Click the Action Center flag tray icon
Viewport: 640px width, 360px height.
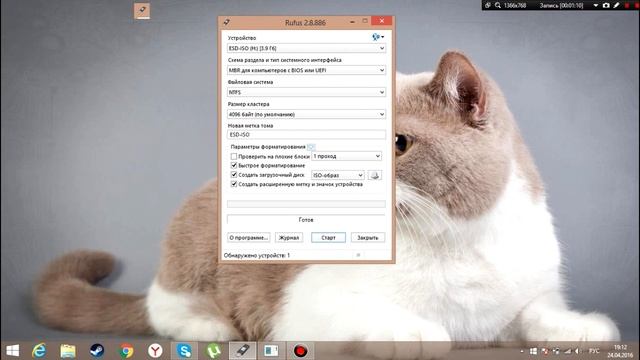tap(545, 351)
